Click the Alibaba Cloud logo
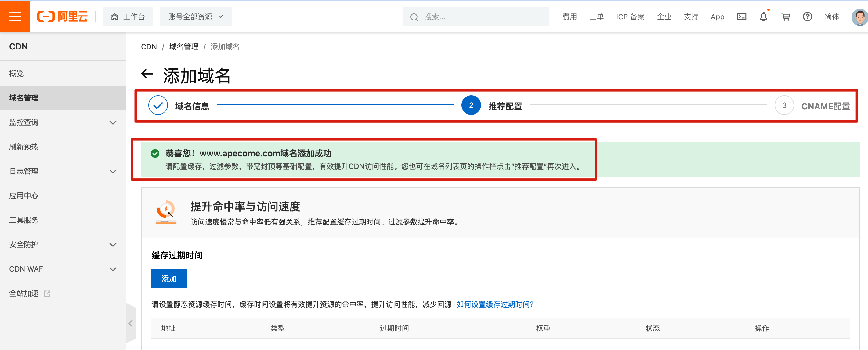 [62, 16]
